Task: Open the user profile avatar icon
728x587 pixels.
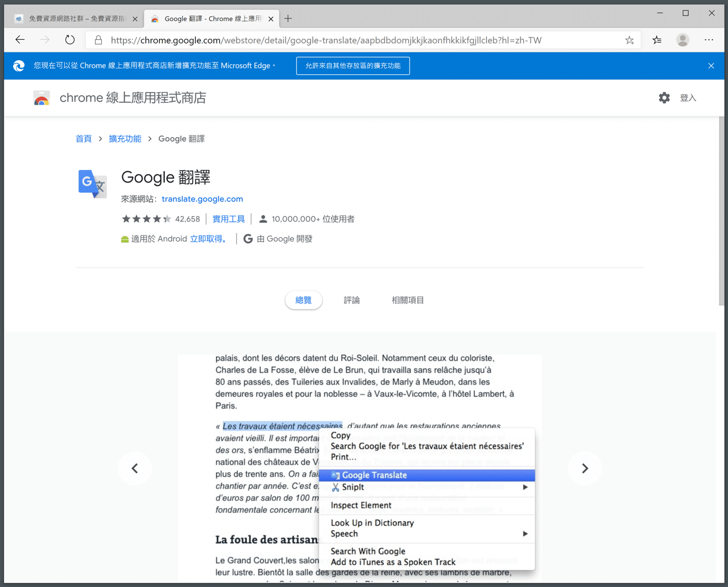Action: 682,40
